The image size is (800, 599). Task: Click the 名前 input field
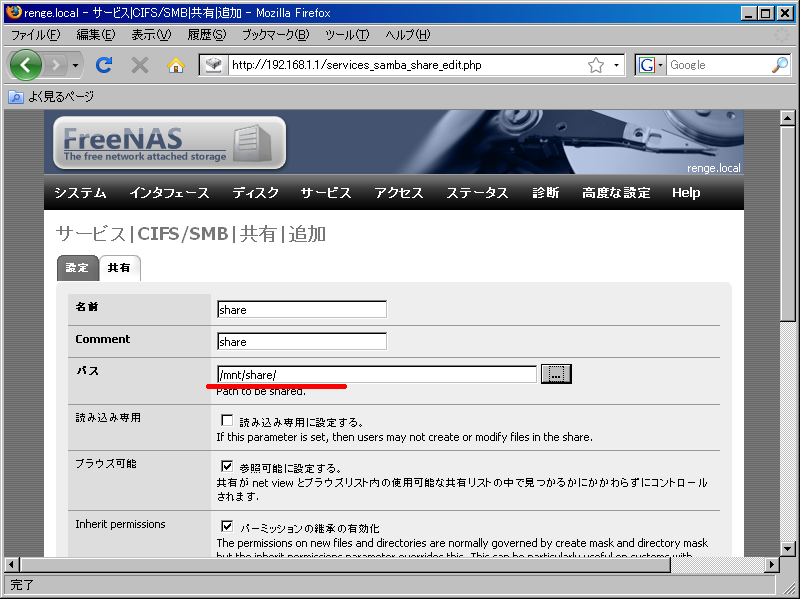click(x=302, y=310)
